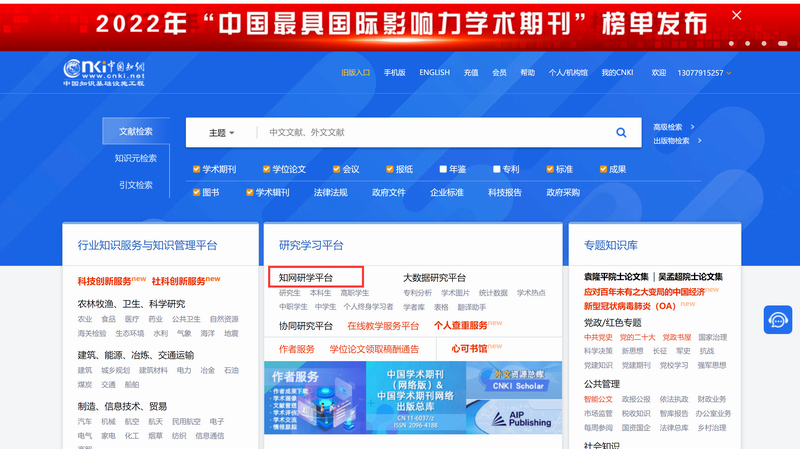This screenshot has width=800, height=449.
Task: Open the 企业标准 link
Action: [x=447, y=192]
